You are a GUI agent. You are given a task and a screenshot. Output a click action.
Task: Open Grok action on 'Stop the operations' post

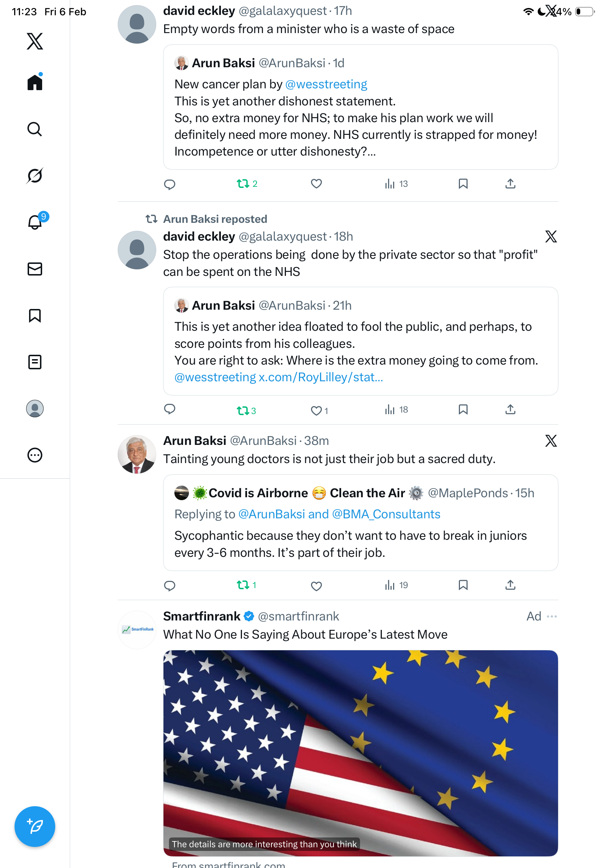point(551,236)
